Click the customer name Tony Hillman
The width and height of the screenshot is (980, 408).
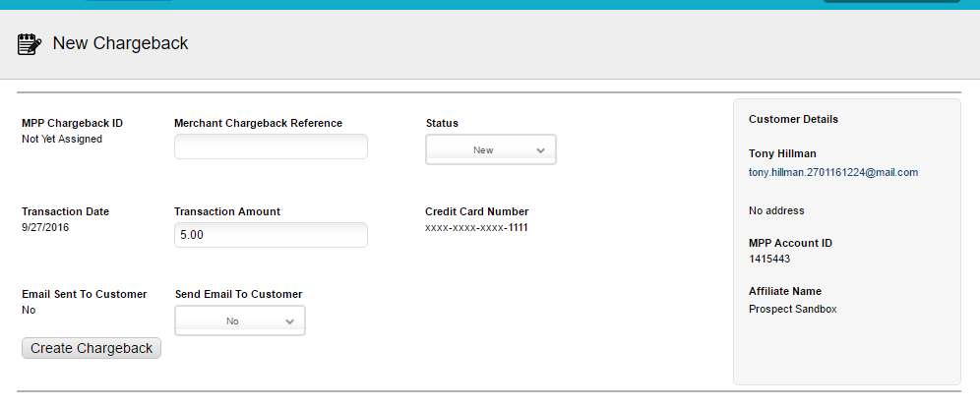pos(782,153)
